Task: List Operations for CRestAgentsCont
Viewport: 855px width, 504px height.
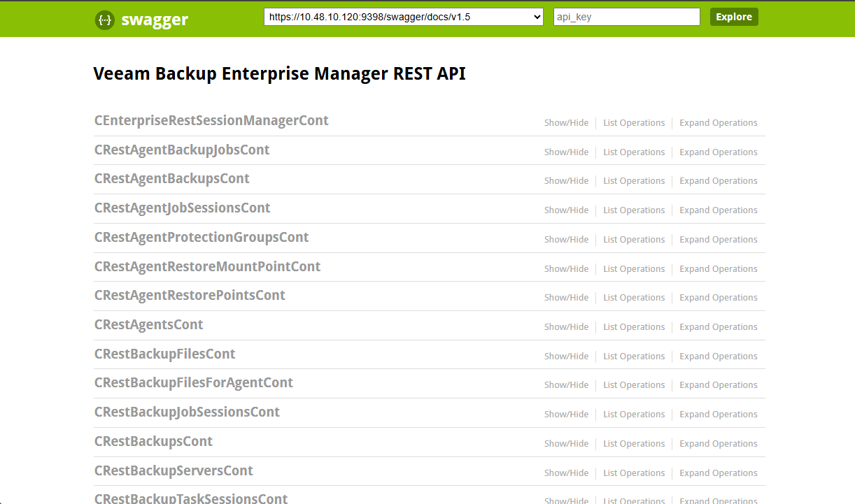Action: coord(634,327)
